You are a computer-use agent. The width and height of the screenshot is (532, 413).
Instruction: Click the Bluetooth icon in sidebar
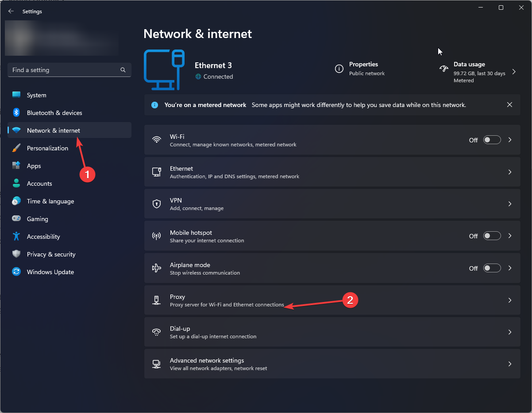(x=16, y=113)
